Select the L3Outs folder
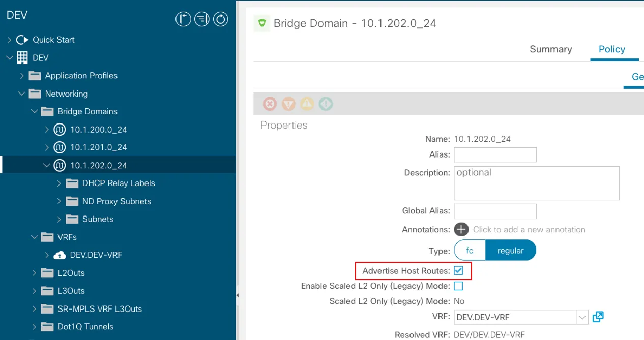This screenshot has height=340, width=644. [x=72, y=291]
